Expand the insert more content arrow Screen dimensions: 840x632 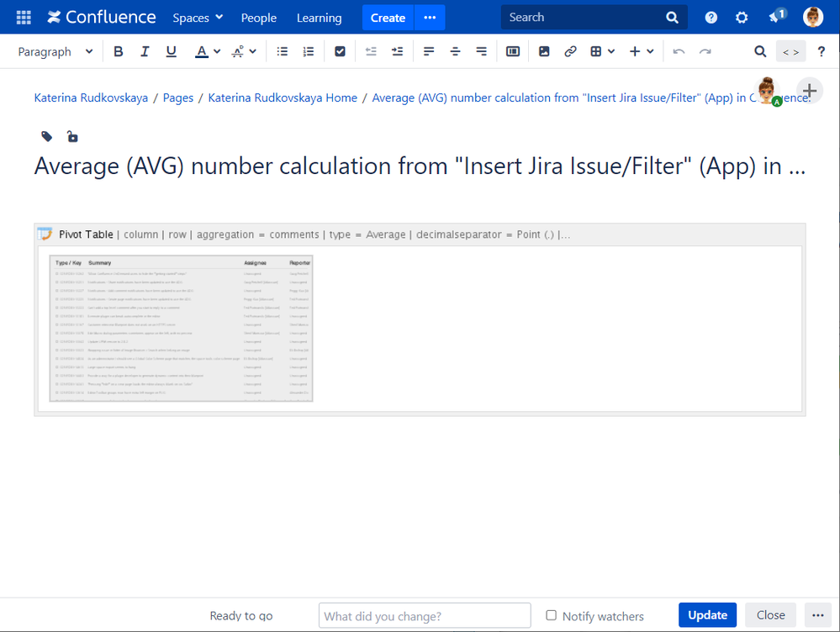[650, 51]
